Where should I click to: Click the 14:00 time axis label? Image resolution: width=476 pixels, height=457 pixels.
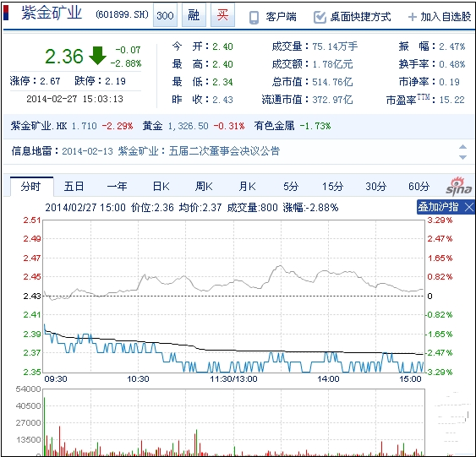tap(328, 378)
